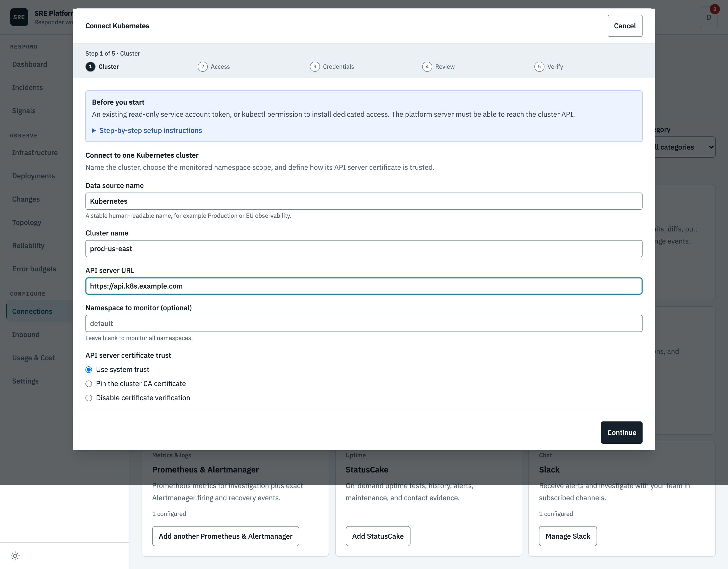The height and width of the screenshot is (569, 728).
Task: Click '1 configured' under Prometheus card
Action: tap(169, 514)
